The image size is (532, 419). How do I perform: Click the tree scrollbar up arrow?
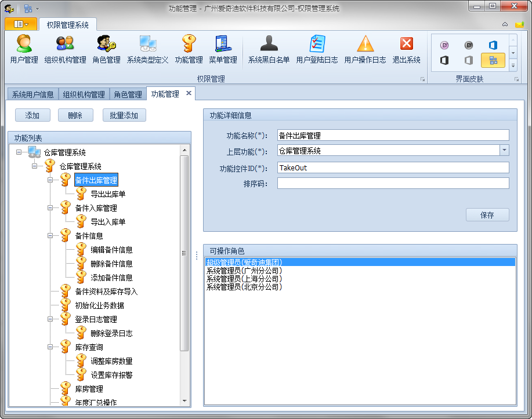click(x=184, y=150)
